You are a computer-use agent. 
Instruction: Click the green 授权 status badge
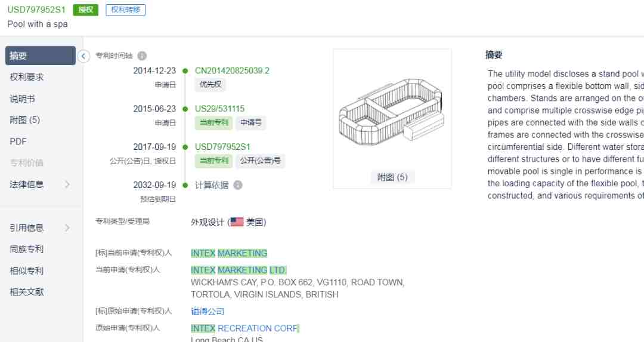pyautogui.click(x=85, y=10)
